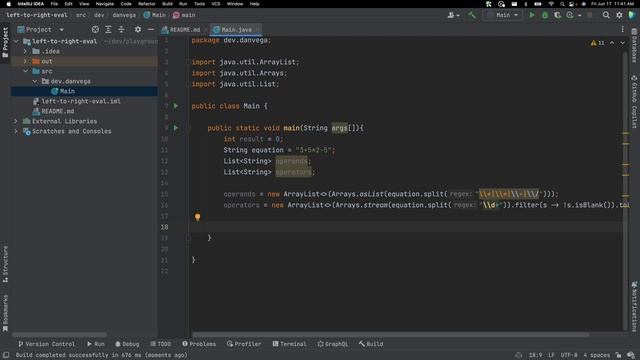
Task: Open the JetBrains Toolbox icon at top right
Action: pos(632,15)
